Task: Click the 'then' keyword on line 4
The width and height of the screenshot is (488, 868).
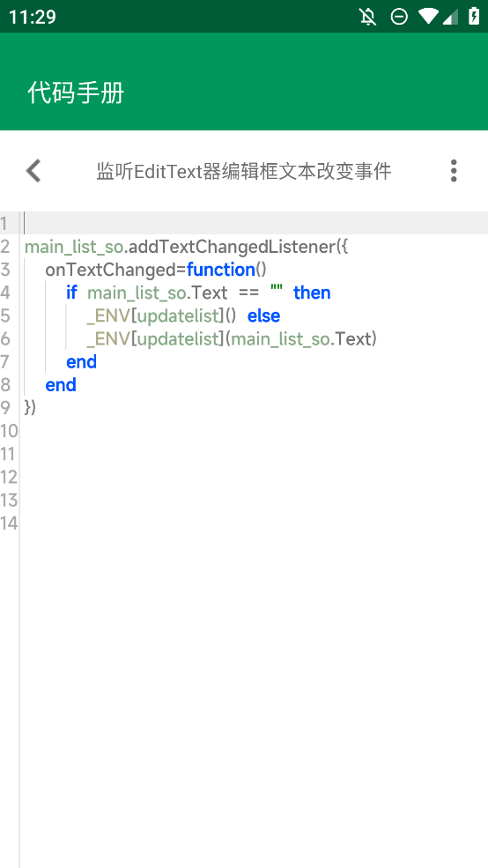Action: (x=312, y=293)
